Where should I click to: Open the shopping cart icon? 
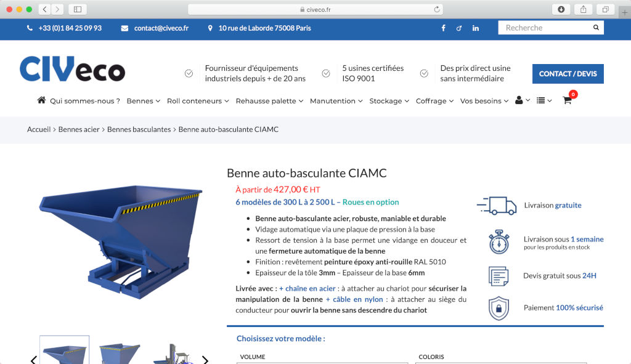click(567, 100)
